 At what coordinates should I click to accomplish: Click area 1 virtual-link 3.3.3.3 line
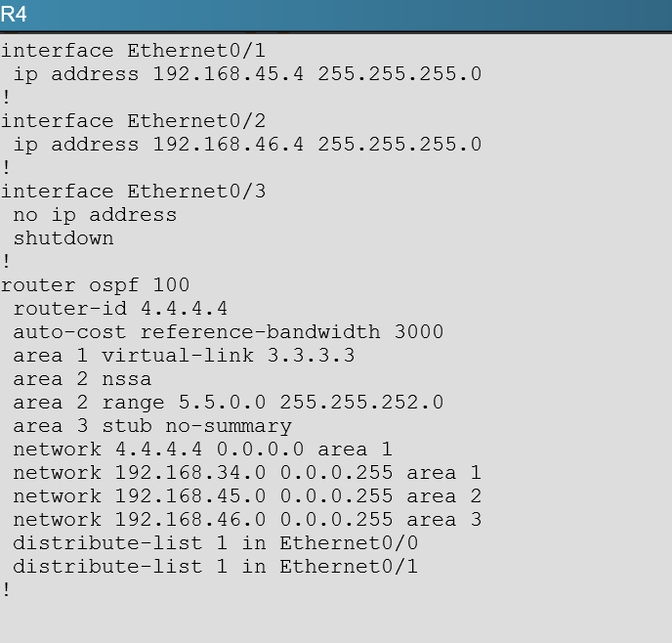pos(184,356)
